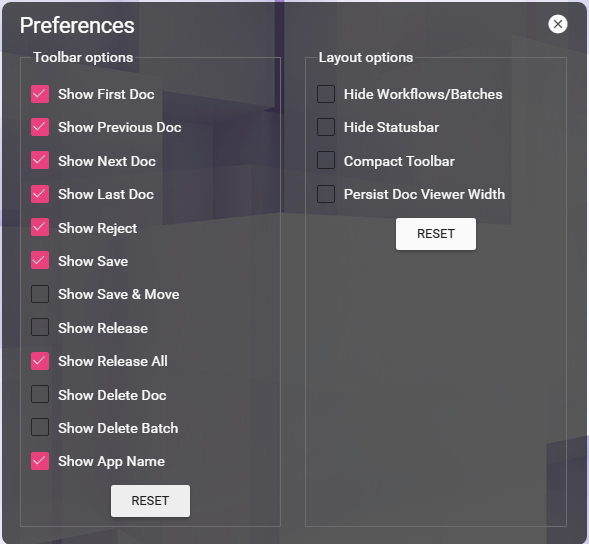Uncheck Show Release All

[40, 361]
